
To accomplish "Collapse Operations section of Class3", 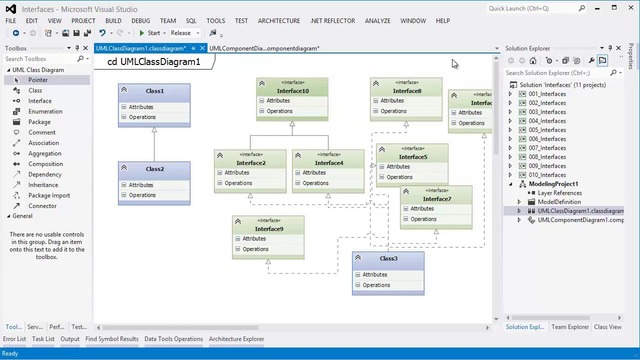I will point(358,285).
